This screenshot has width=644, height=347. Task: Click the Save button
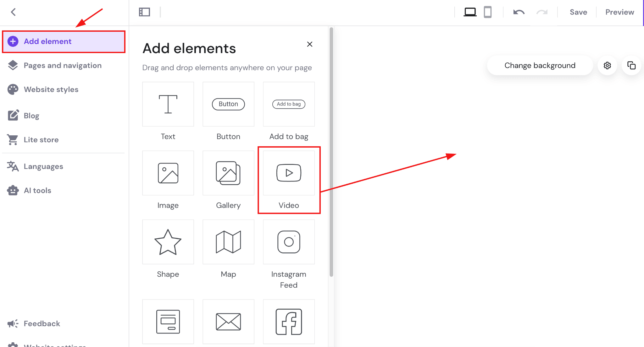579,12
